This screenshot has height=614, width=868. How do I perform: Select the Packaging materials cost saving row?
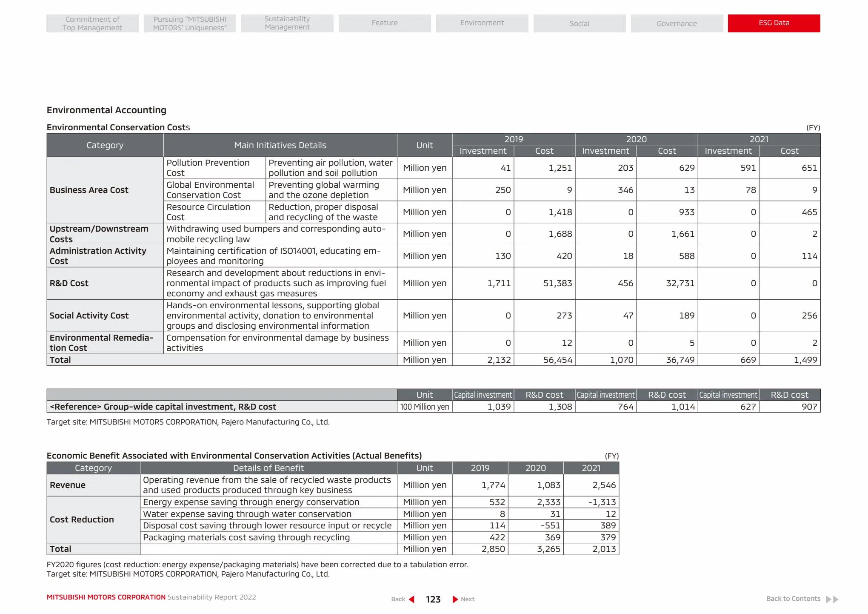click(x=246, y=537)
